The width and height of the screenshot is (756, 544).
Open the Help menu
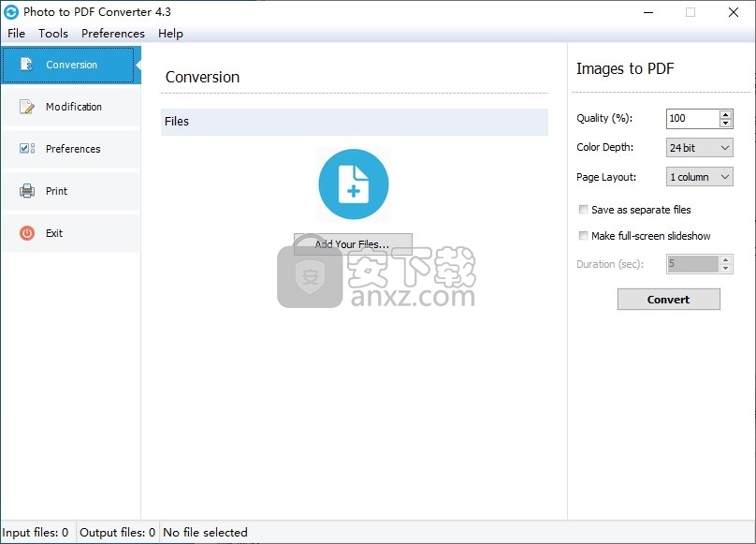170,34
